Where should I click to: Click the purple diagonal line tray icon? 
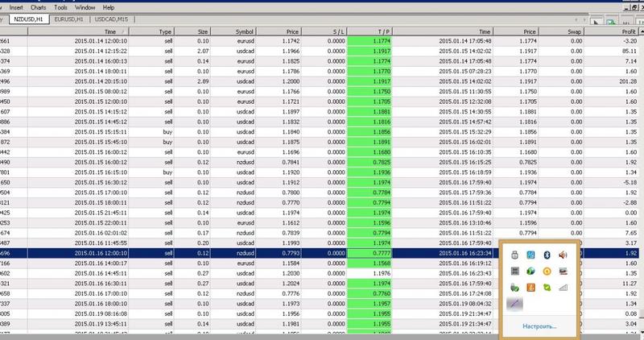point(514,303)
